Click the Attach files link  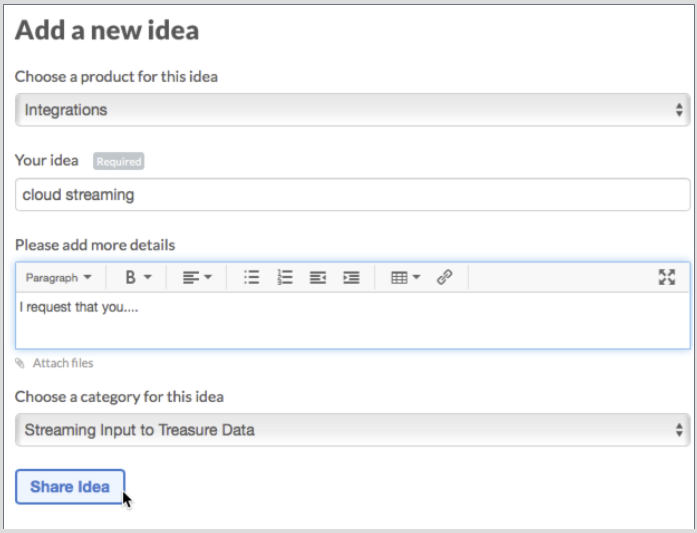point(63,363)
